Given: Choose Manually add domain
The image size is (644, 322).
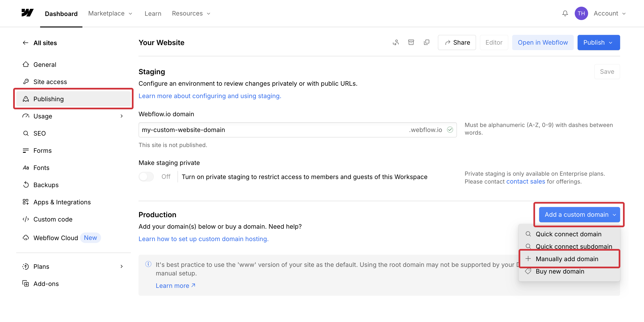Looking at the screenshot, I should (x=569, y=259).
